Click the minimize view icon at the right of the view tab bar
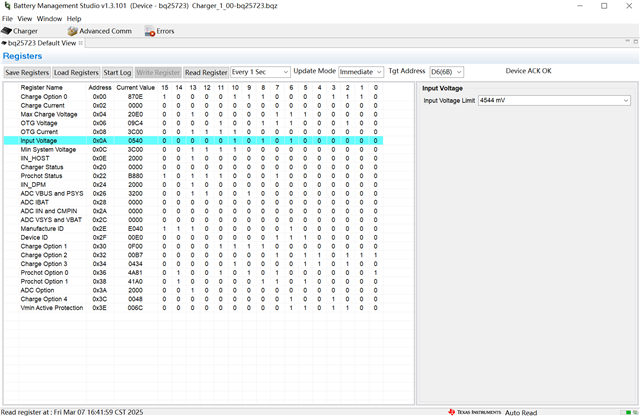 pos(627,41)
